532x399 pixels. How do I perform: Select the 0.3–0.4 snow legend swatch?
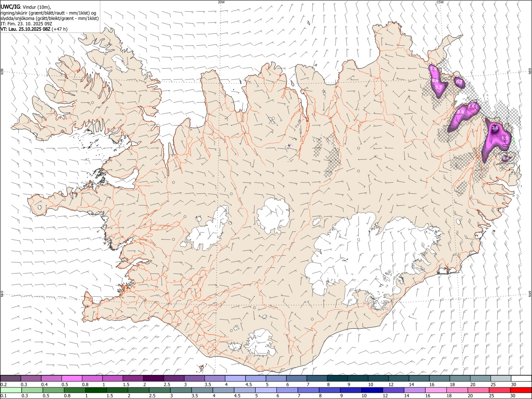point(31,379)
